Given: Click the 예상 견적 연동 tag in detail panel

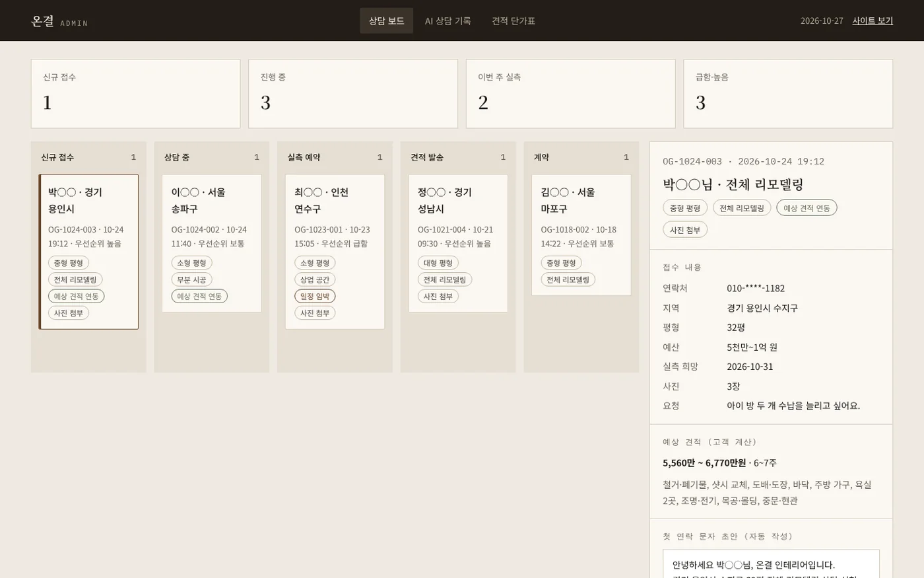Looking at the screenshot, I should pos(807,207).
